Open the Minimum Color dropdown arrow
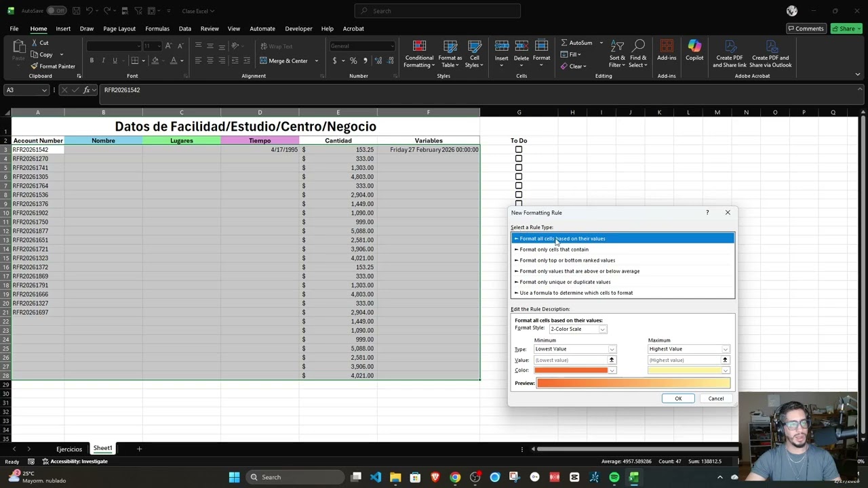Image resolution: width=868 pixels, height=488 pixels. point(612,371)
